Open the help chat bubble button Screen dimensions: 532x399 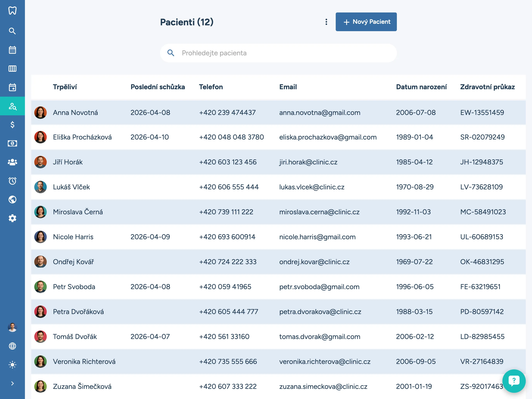(514, 380)
